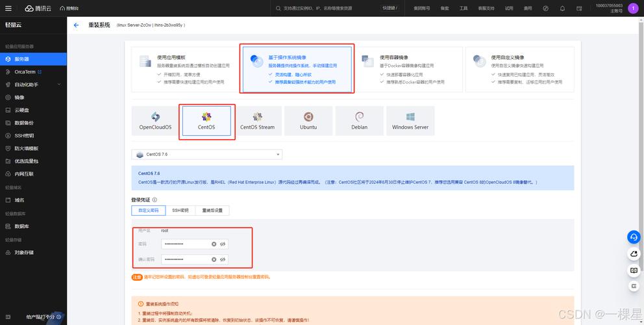
Task: Select the 使用自定义镜像 option card
Action: pyautogui.click(x=521, y=69)
